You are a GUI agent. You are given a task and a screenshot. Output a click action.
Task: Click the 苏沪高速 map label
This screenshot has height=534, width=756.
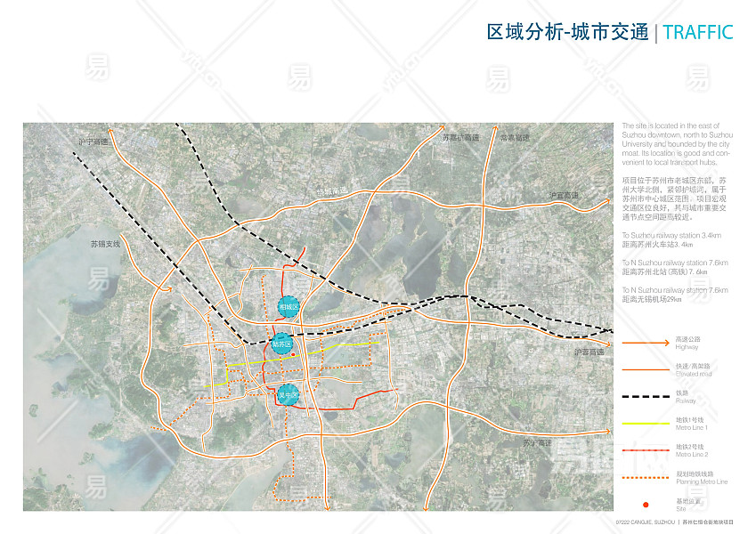coord(538,442)
